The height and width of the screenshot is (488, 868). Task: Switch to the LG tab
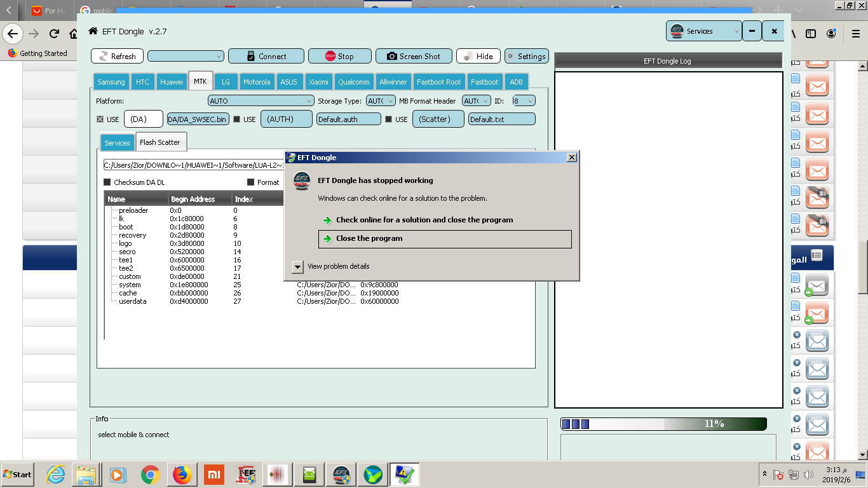tap(226, 82)
